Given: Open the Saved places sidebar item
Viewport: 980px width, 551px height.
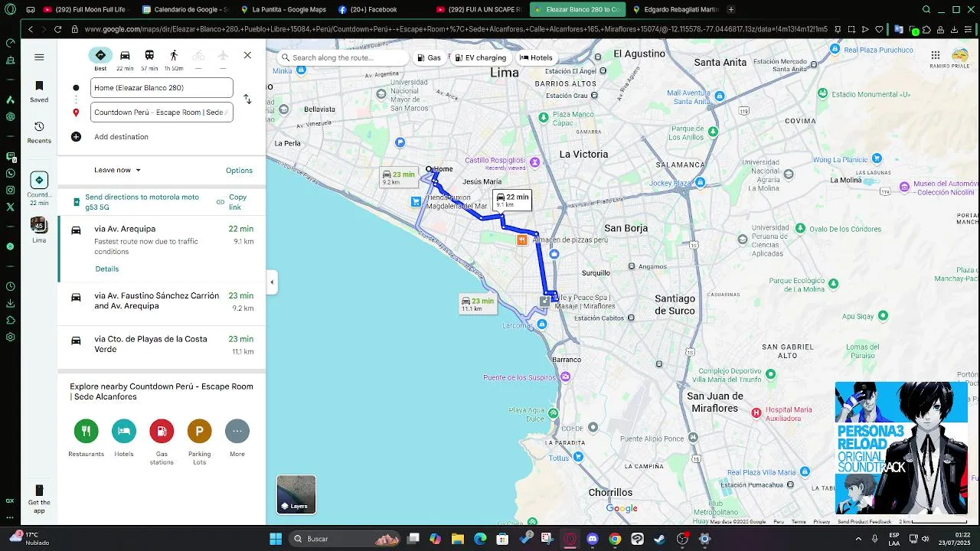Looking at the screenshot, I should click(x=39, y=91).
